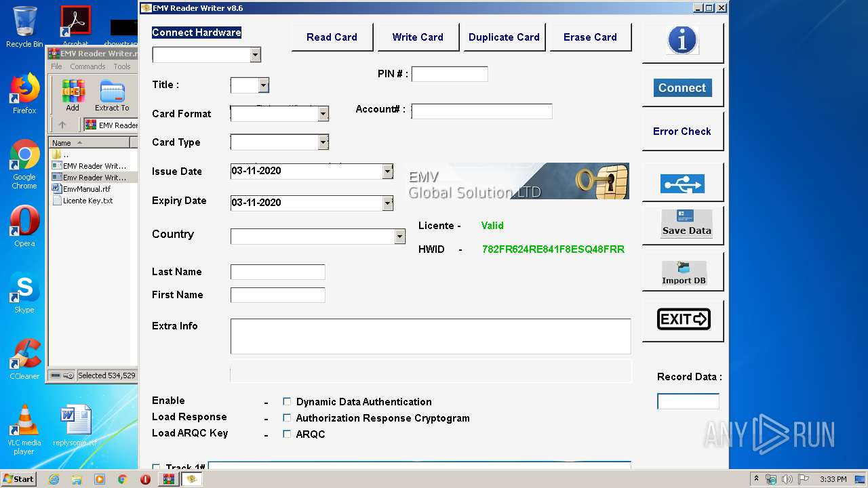Click the Erase Card button
Image resolution: width=868 pixels, height=488 pixels.
tap(590, 37)
